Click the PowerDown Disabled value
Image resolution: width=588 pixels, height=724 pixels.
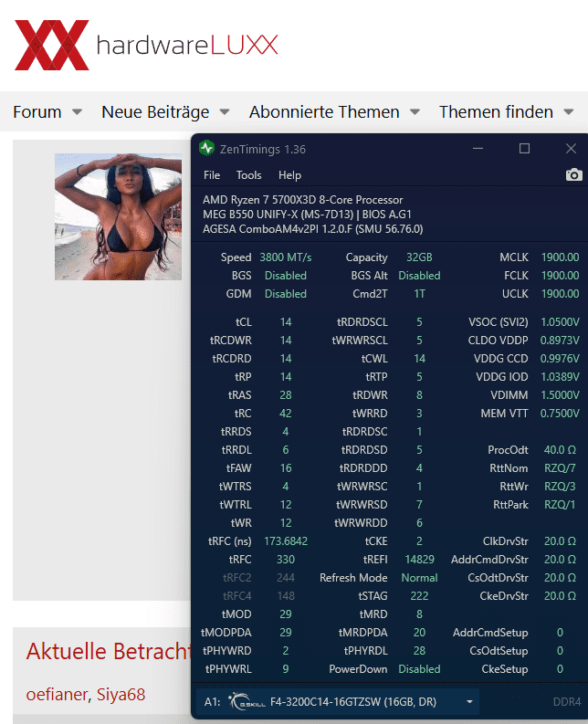coord(419,669)
